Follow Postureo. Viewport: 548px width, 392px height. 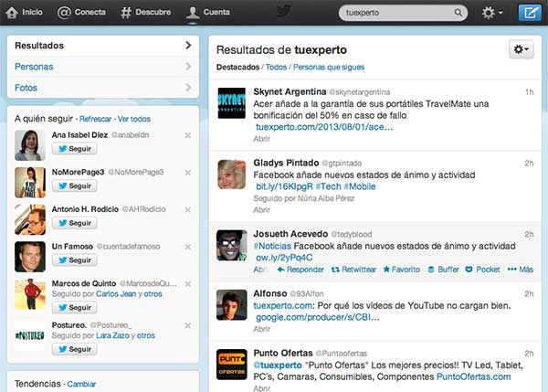[x=75, y=349]
